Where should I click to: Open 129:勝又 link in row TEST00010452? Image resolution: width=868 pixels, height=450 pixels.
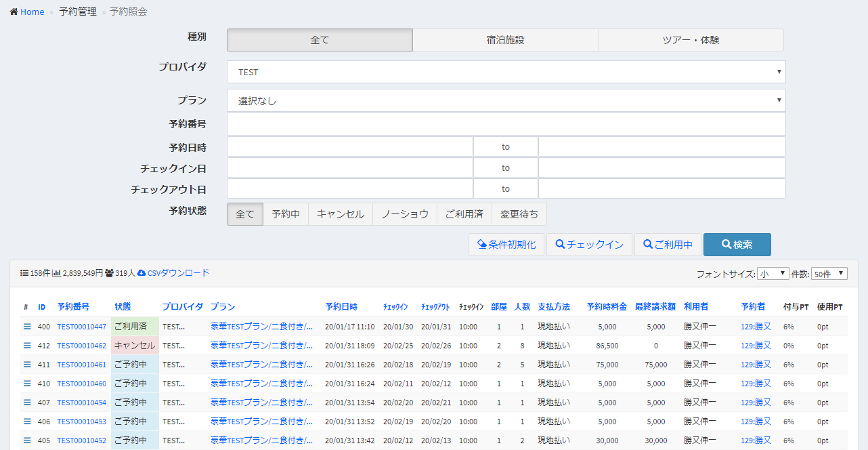756,441
